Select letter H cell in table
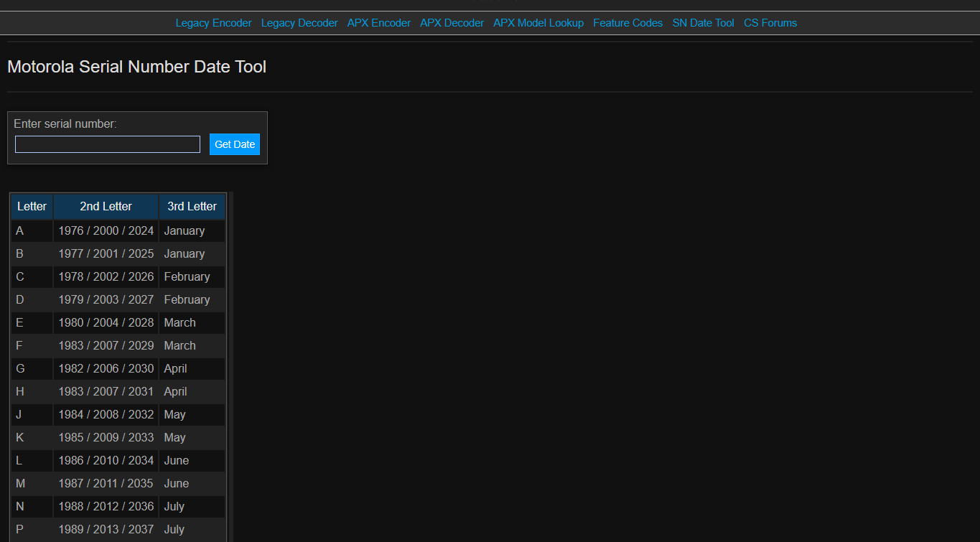The image size is (980, 542). 32,392
